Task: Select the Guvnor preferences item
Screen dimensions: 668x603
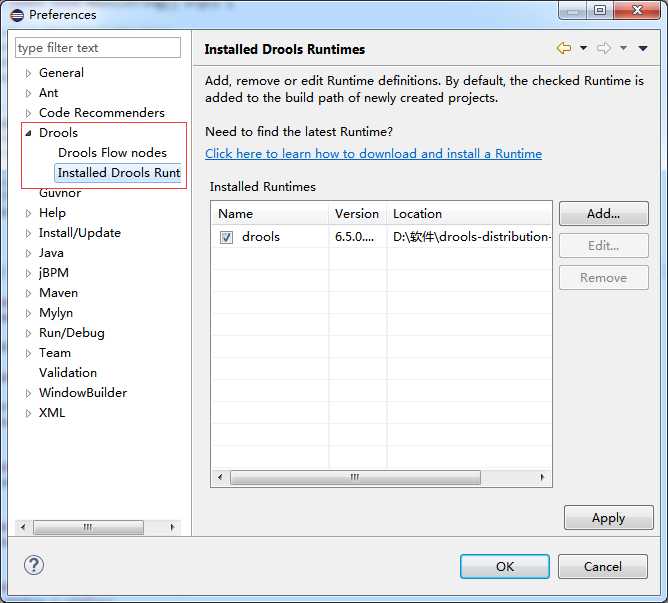Action: [x=60, y=193]
